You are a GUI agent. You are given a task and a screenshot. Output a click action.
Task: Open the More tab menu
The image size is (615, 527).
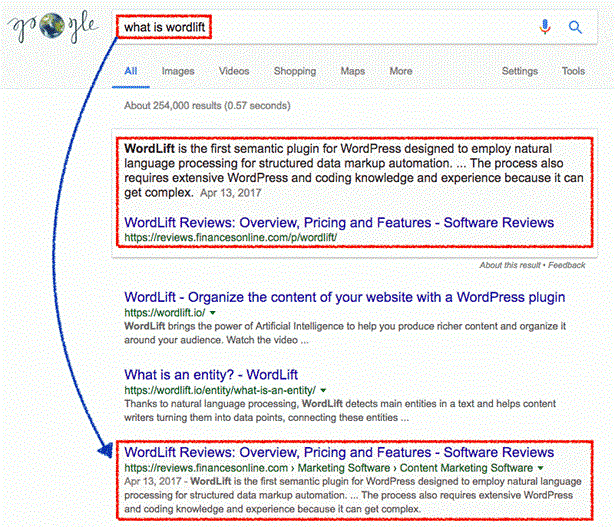400,71
